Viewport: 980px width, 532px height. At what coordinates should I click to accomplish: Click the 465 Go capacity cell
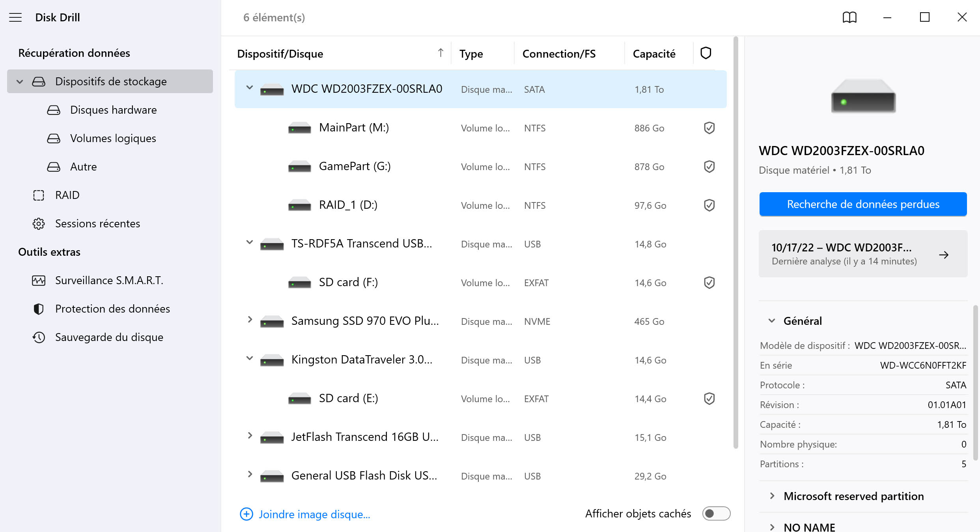coord(649,322)
